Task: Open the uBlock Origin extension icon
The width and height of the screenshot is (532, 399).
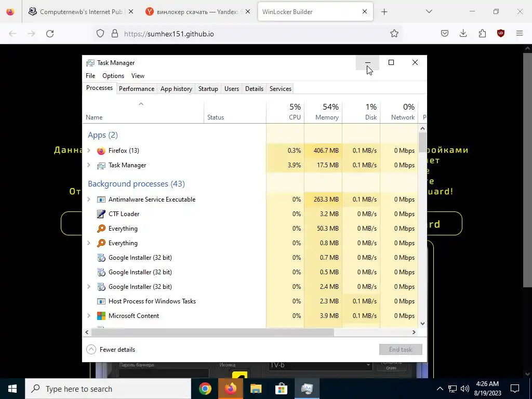Action: tap(501, 33)
